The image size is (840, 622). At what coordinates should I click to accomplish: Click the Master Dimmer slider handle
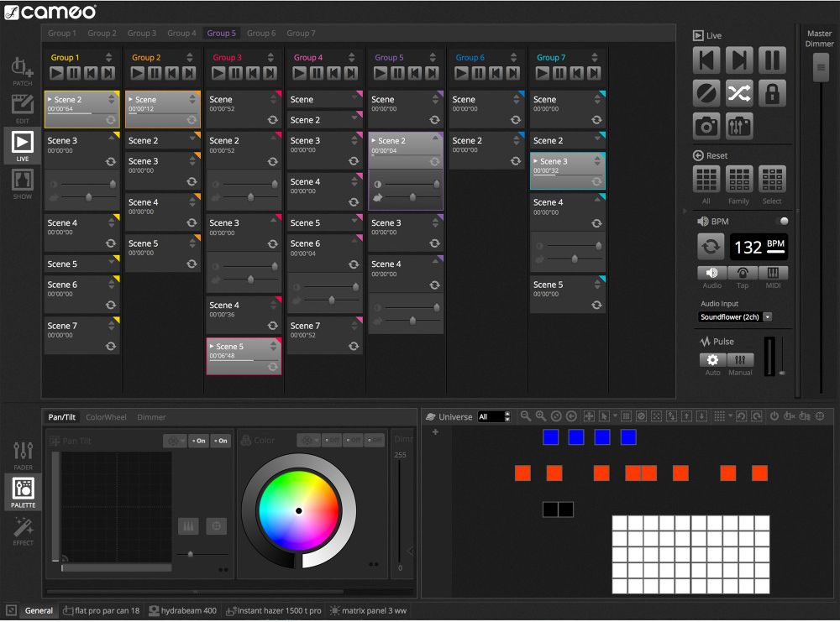tap(820, 67)
